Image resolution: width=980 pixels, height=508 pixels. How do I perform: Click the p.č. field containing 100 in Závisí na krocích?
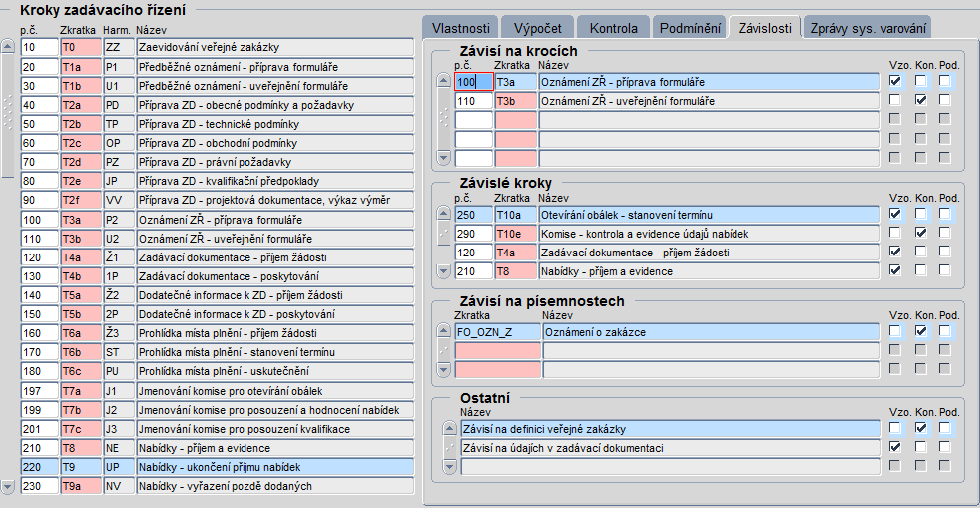pos(474,82)
